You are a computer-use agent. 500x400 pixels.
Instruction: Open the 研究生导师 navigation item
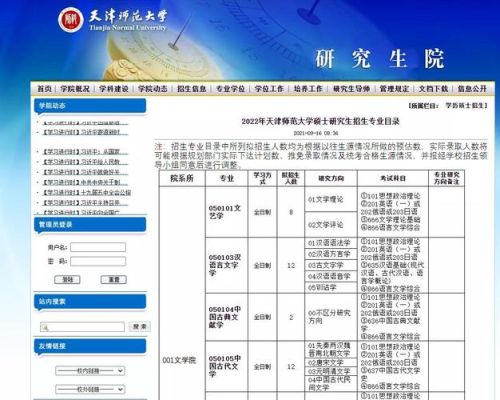click(x=351, y=89)
